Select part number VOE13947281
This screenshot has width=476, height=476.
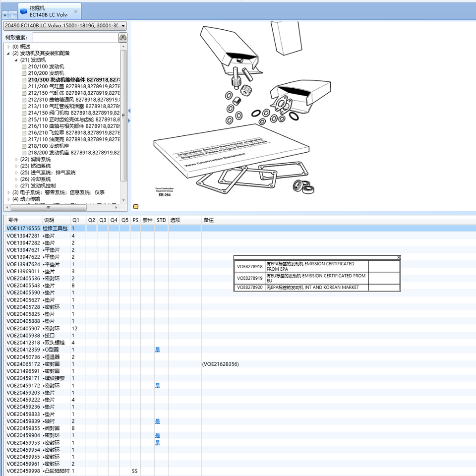click(x=23, y=236)
